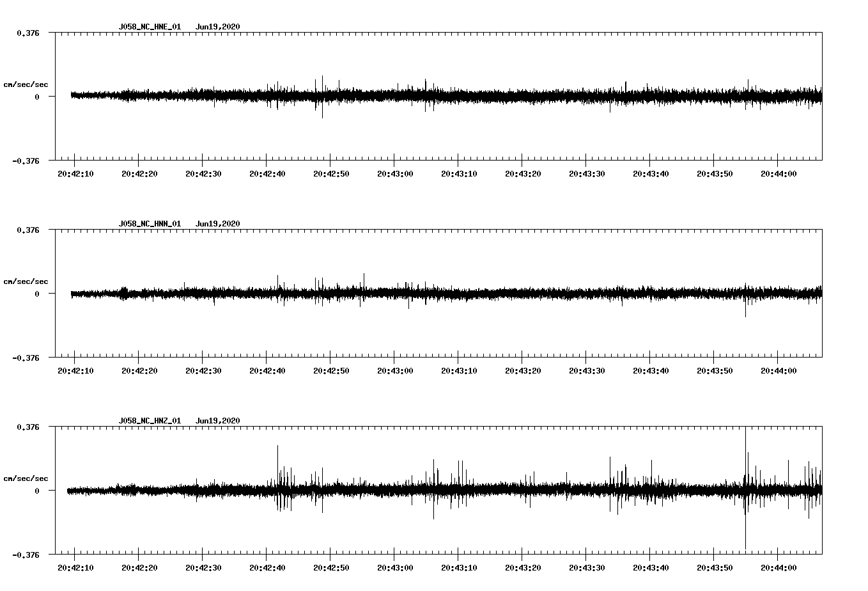Click the cm/sec/sec unit label on the HNN plot
Screen dimensions: 868x591
point(26,281)
